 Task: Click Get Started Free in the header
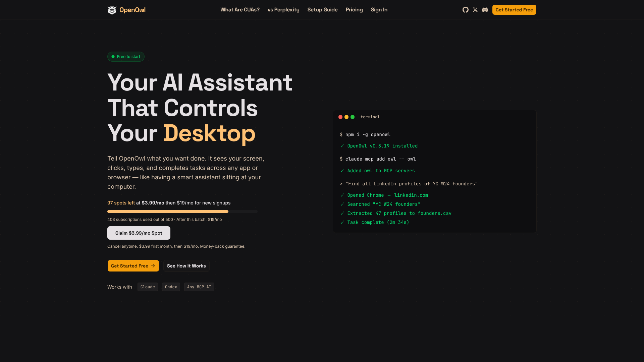514,10
